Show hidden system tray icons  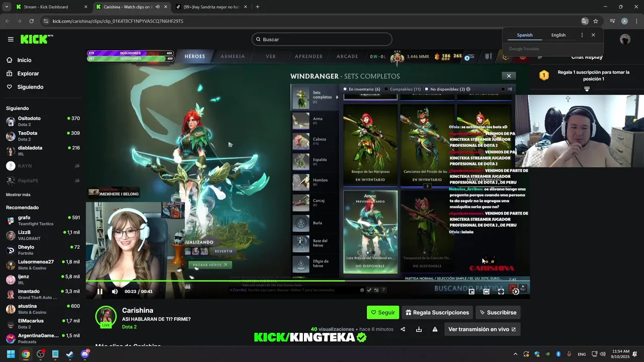515,354
